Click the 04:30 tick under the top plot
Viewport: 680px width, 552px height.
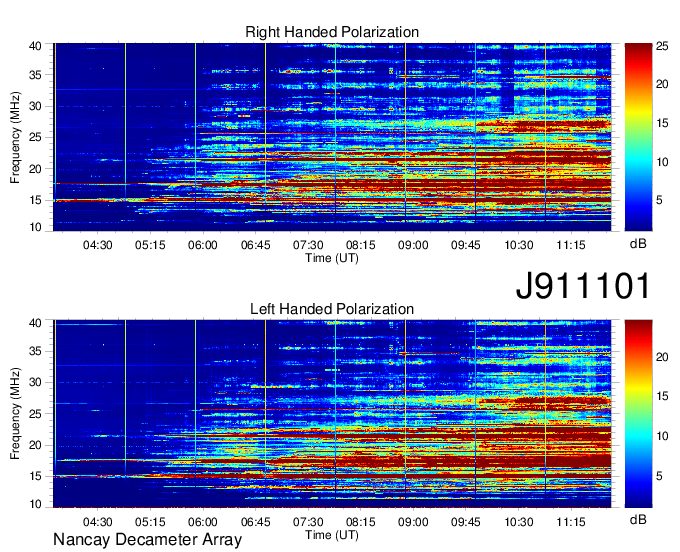point(98,245)
